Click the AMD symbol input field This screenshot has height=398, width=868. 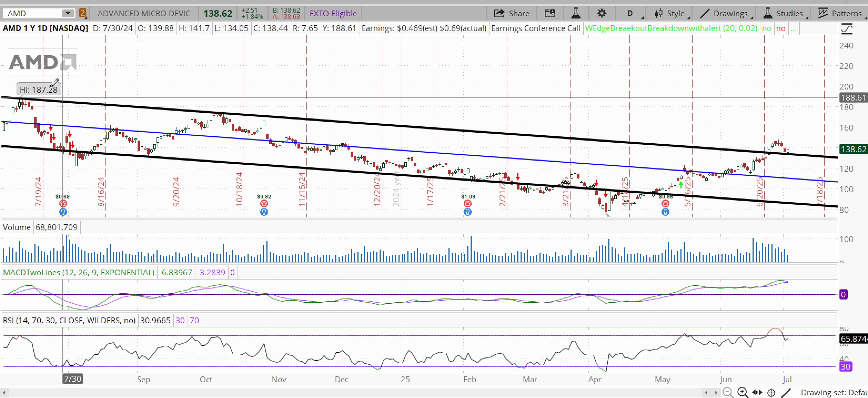pyautogui.click(x=34, y=13)
